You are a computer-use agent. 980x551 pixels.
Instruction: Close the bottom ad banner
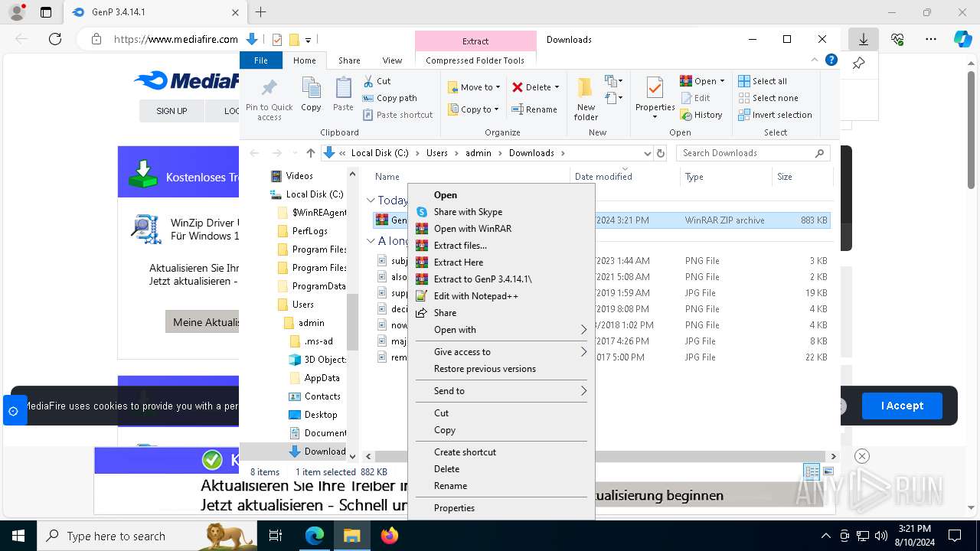(x=862, y=456)
